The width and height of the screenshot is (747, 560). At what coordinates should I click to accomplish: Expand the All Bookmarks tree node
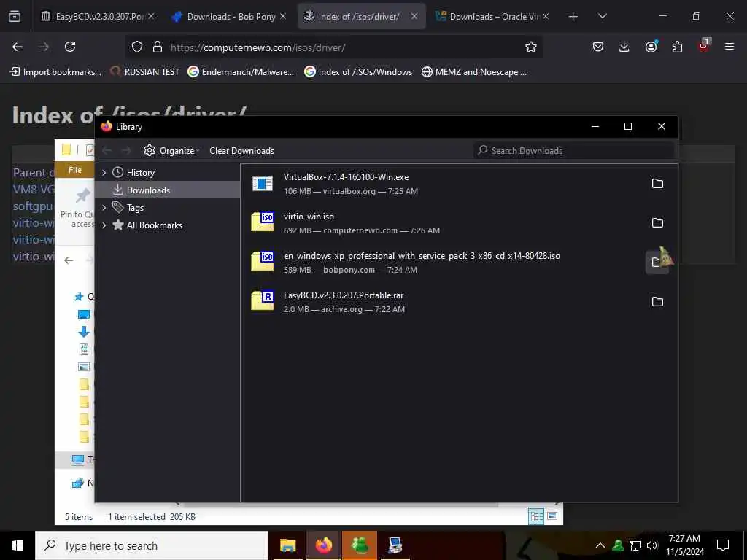(104, 225)
